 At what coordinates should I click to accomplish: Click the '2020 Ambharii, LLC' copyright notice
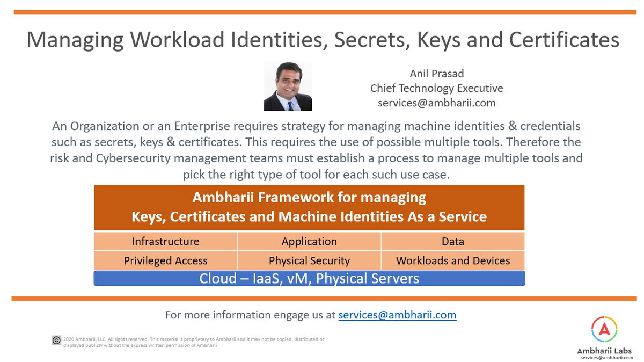pyautogui.click(x=194, y=342)
